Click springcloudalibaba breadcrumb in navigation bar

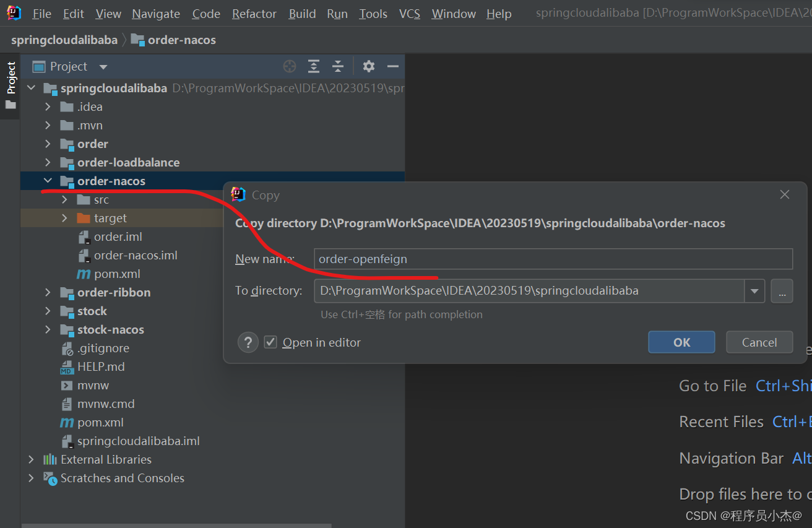click(64, 40)
